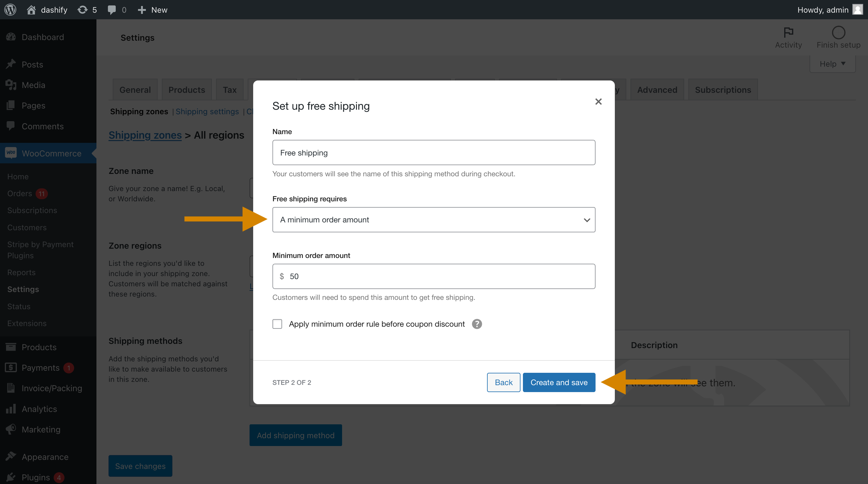Click the Plugins sidebar icon
Image resolution: width=868 pixels, height=484 pixels.
point(11,476)
